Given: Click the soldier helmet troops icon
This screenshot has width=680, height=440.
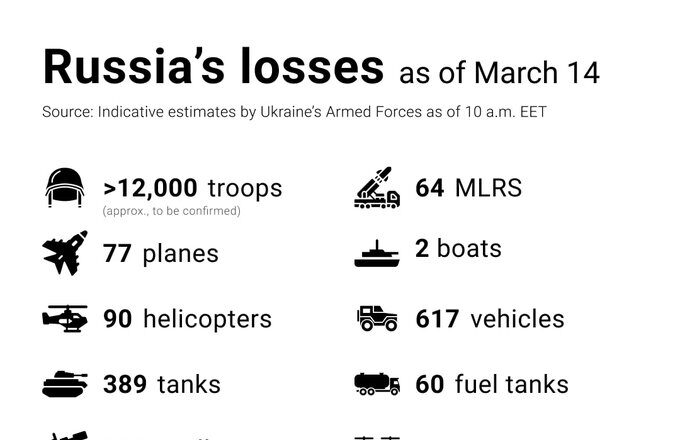Looking at the screenshot, I should (x=65, y=187).
